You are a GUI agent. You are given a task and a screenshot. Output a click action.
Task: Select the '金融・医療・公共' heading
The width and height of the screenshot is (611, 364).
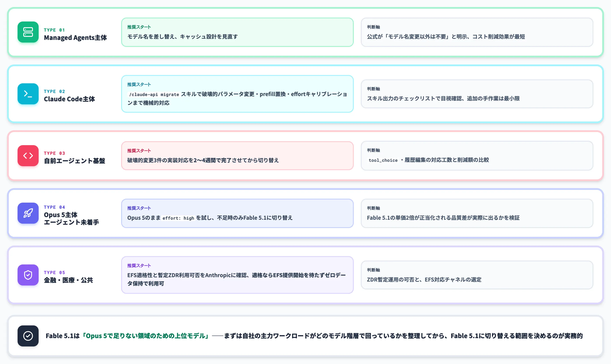[x=68, y=280]
